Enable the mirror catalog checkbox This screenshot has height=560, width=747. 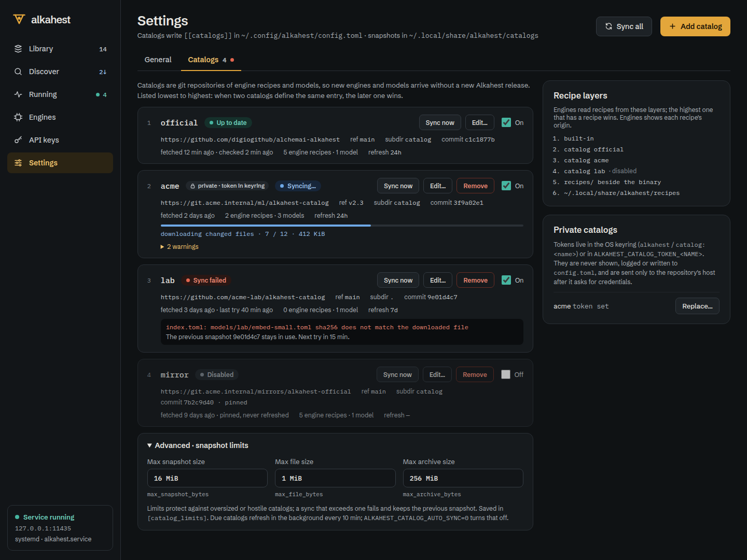pos(506,374)
